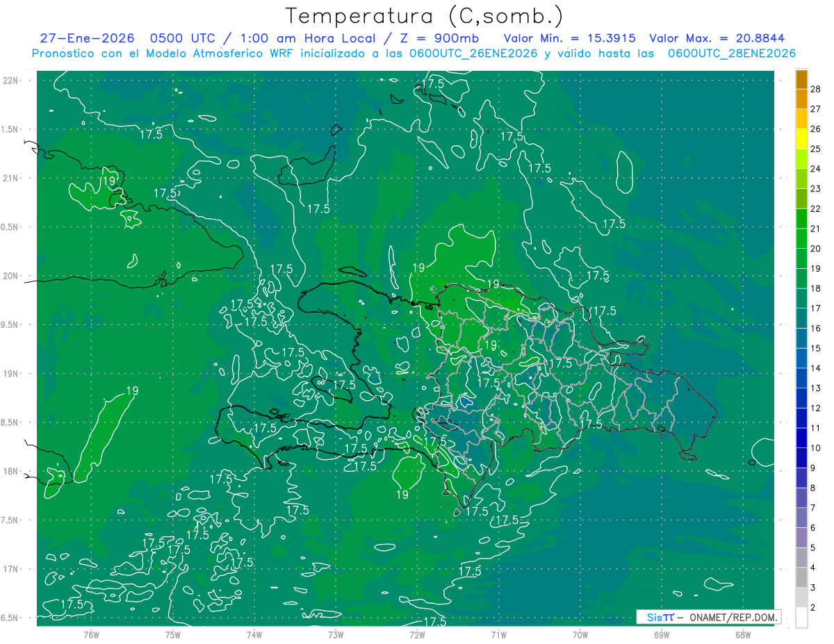Click the '22N' latitude label
The width and height of the screenshot is (834, 644).
pos(11,81)
